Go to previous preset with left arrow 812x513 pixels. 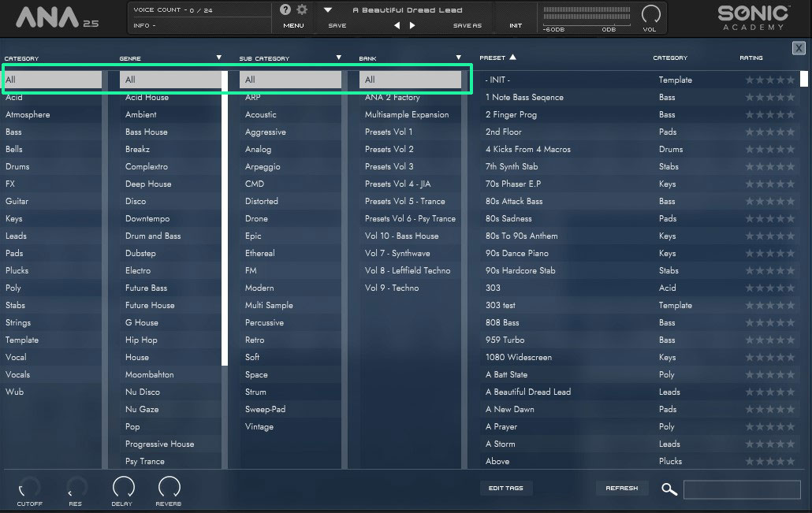397,25
